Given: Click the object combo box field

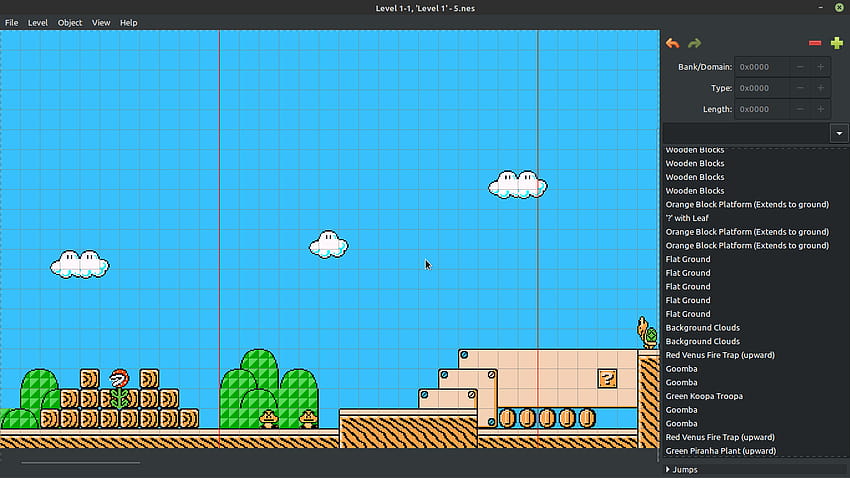Looking at the screenshot, I should pyautogui.click(x=746, y=133).
